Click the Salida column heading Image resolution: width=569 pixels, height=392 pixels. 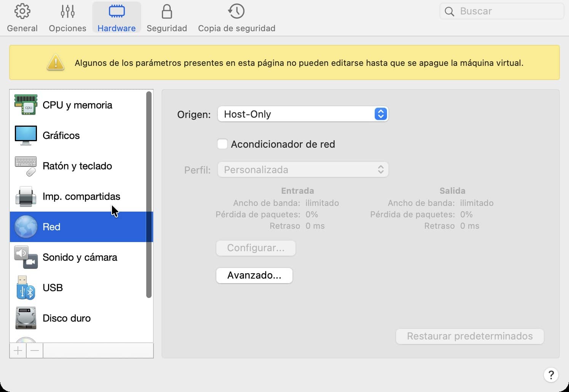click(452, 191)
